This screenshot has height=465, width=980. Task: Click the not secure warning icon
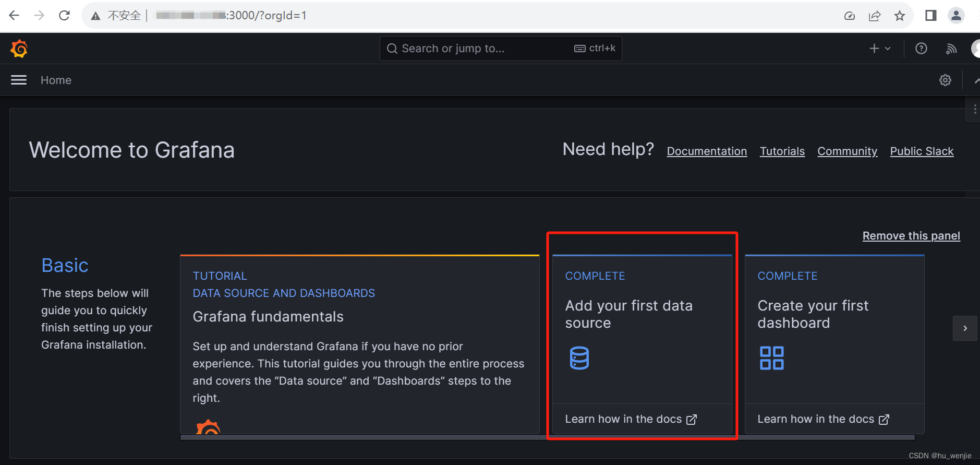point(95,16)
